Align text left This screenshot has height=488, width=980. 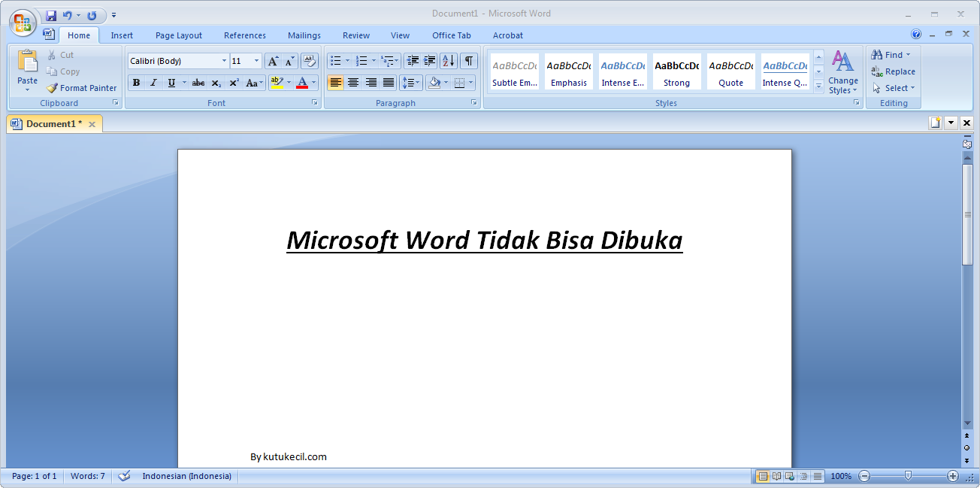pyautogui.click(x=336, y=83)
